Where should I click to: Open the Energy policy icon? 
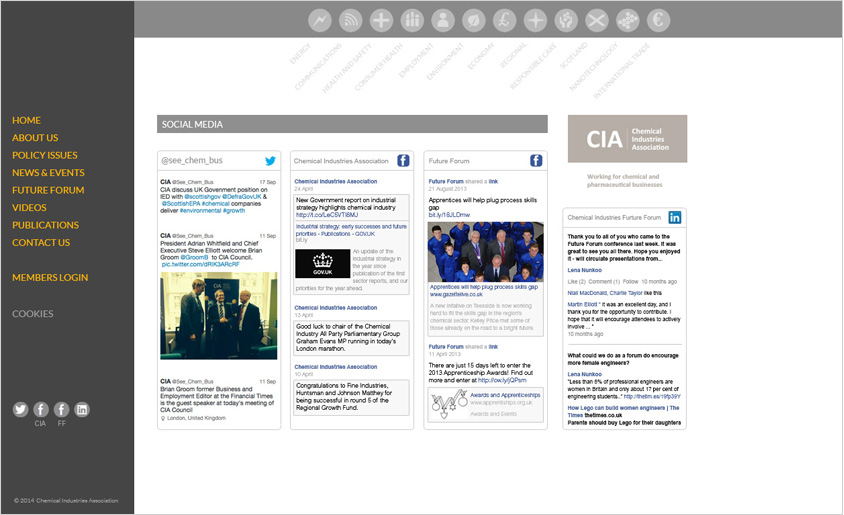[x=320, y=21]
